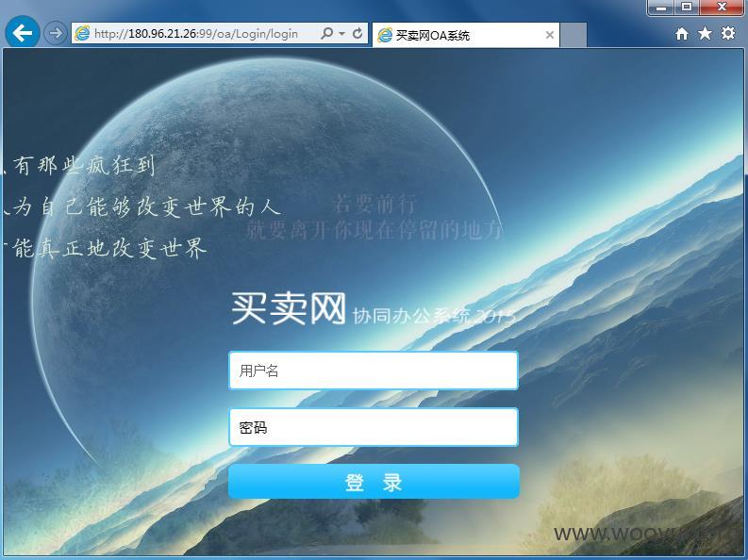Open Favorites star icon

(705, 33)
